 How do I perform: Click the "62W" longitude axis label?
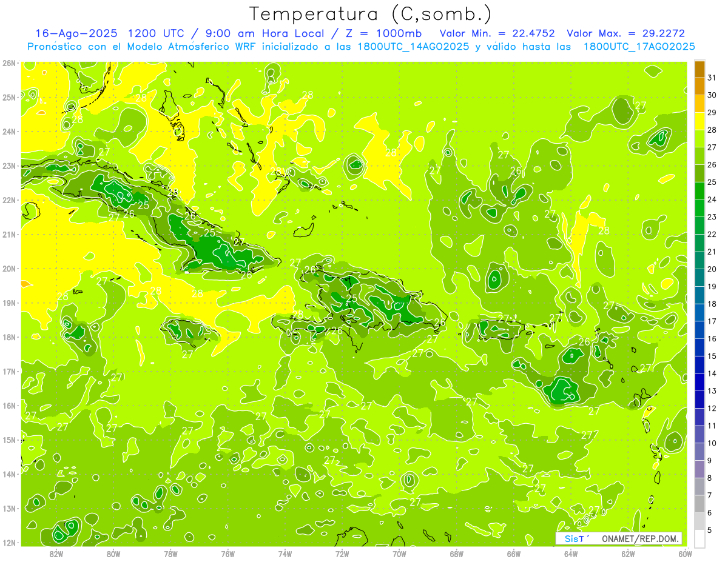(x=628, y=553)
